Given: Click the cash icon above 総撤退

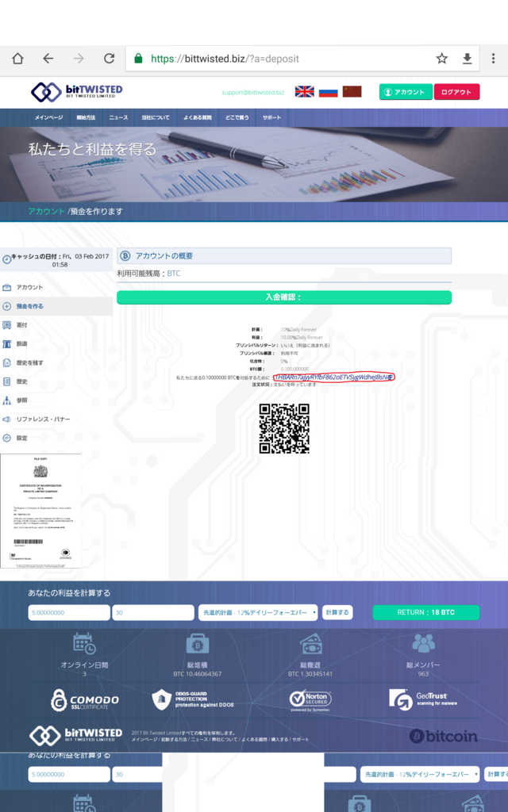Looking at the screenshot, I should click(310, 644).
